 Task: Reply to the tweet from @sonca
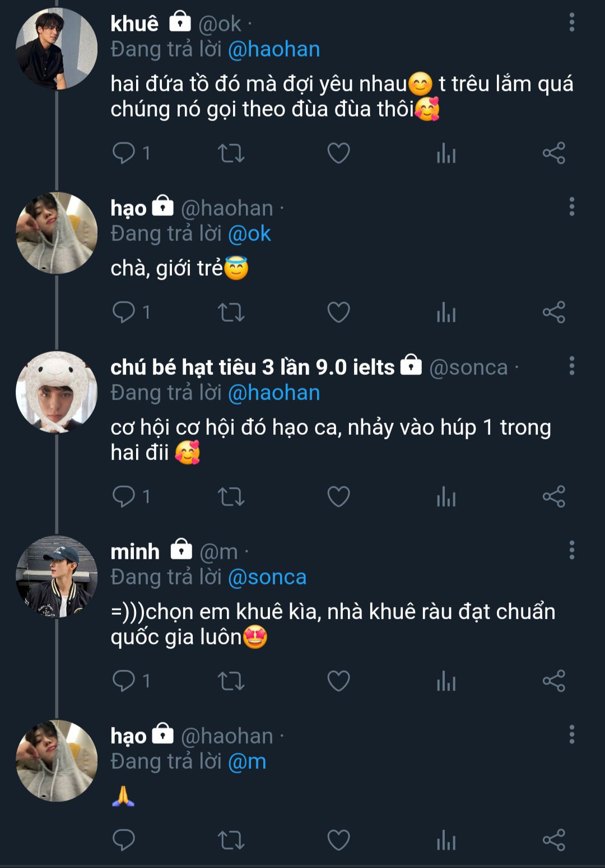click(x=124, y=496)
